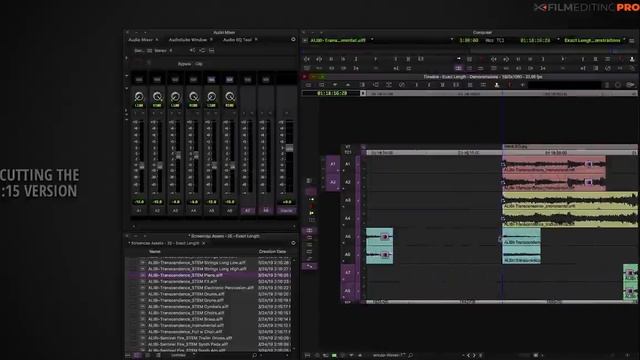640x360 pixels.
Task: Sort the bin by Creation Date column header
Action: coord(272,251)
